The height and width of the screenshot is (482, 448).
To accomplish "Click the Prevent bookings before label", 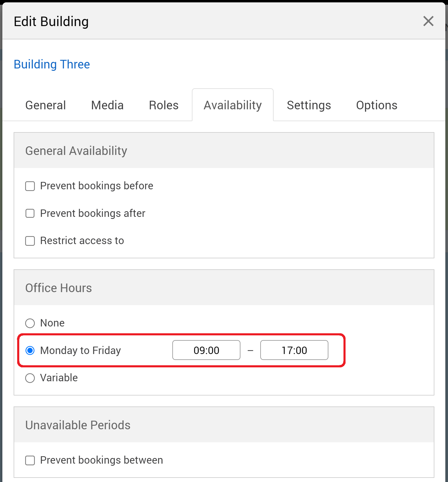I will coord(97,186).
